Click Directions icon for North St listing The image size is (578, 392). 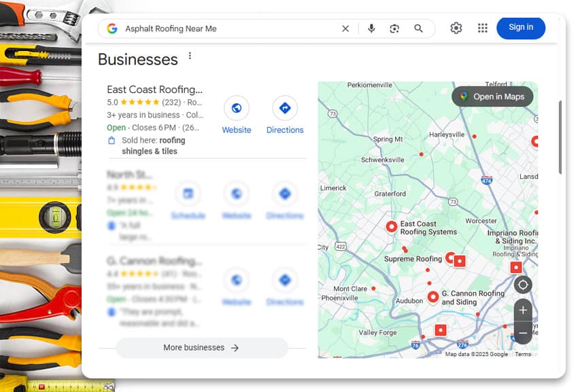click(285, 194)
